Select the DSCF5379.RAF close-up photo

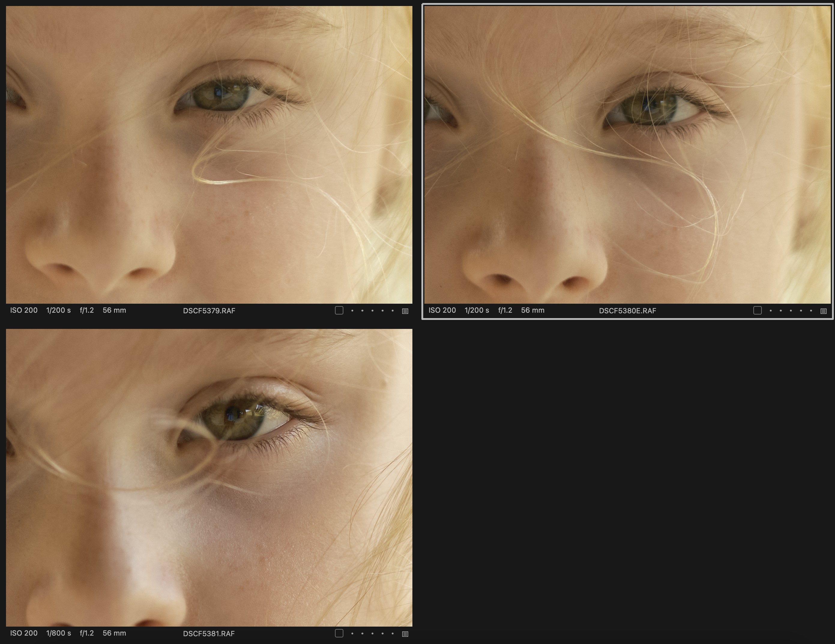(x=209, y=155)
